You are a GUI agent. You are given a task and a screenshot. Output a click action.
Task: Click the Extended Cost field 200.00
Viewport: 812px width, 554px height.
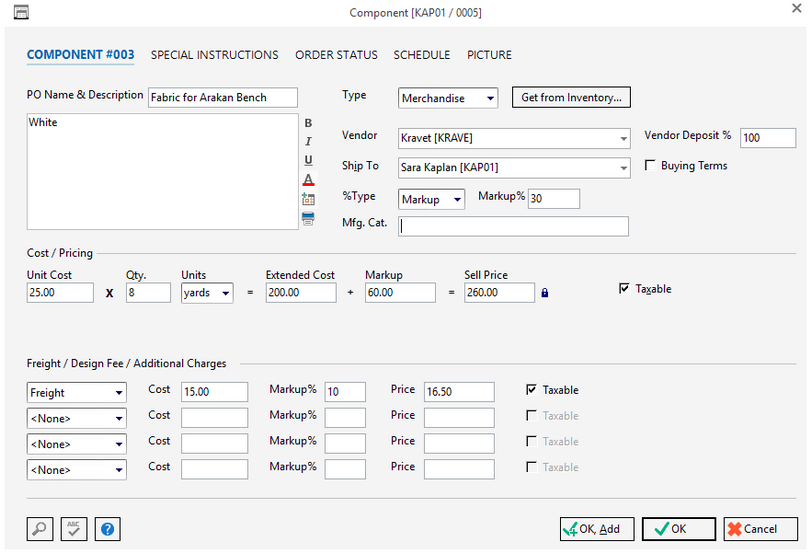[301, 293]
